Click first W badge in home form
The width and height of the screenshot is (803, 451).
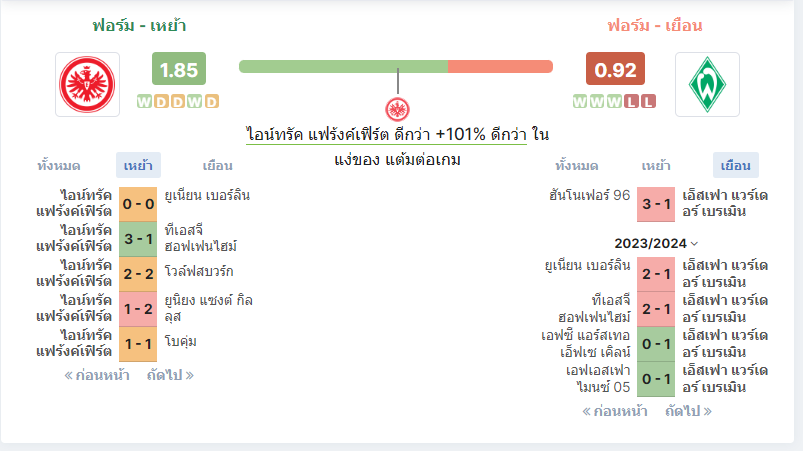(x=144, y=101)
